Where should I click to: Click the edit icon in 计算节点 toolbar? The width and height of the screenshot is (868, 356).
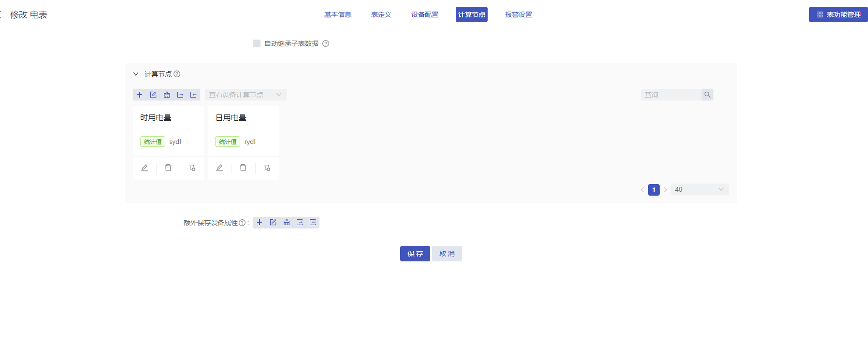point(153,95)
